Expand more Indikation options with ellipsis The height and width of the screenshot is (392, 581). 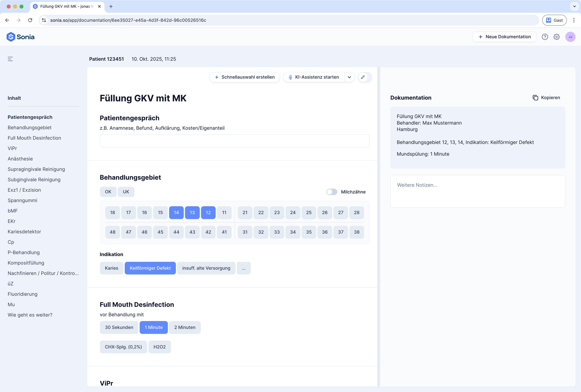tap(244, 268)
